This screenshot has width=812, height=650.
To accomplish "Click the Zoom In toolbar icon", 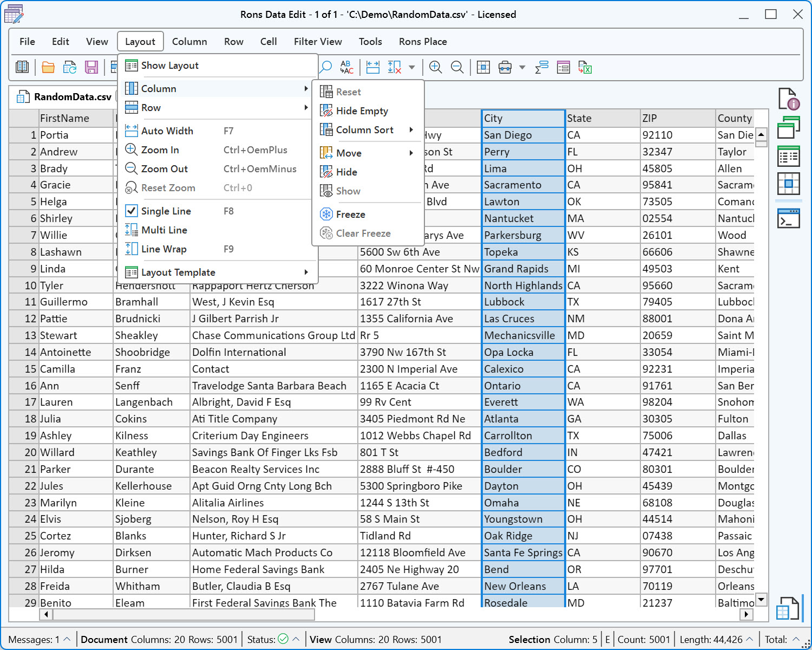I will (x=435, y=67).
